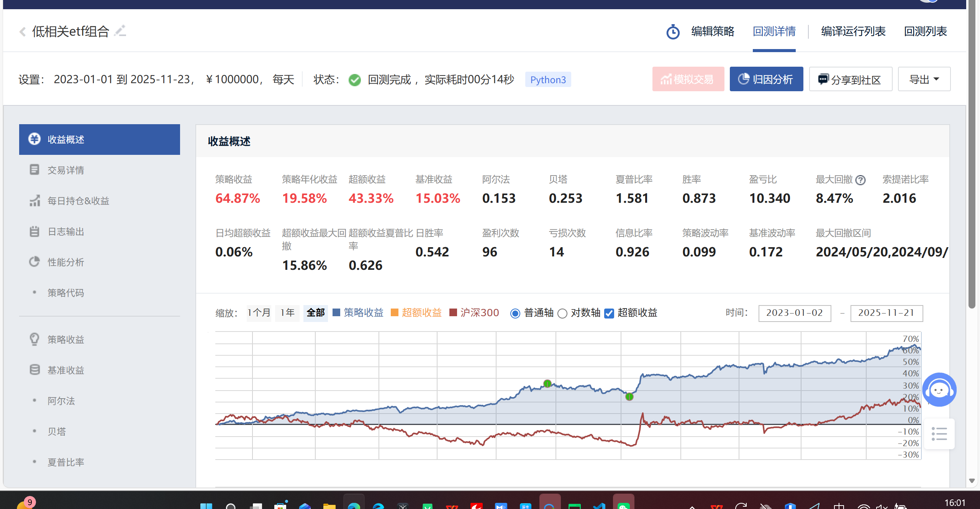Uncheck the 超额收益 checkbox
Viewport: 980px width, 509px height.
[x=609, y=314]
